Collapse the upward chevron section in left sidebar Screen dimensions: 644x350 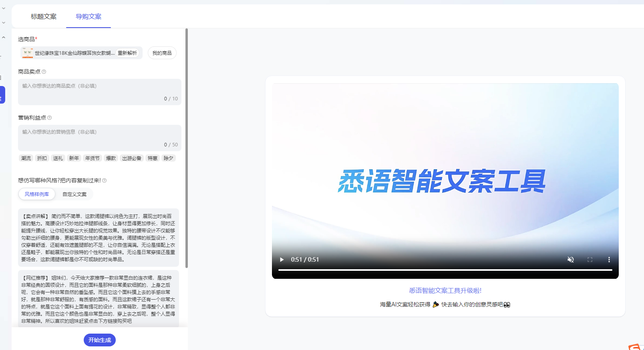pyautogui.click(x=4, y=38)
